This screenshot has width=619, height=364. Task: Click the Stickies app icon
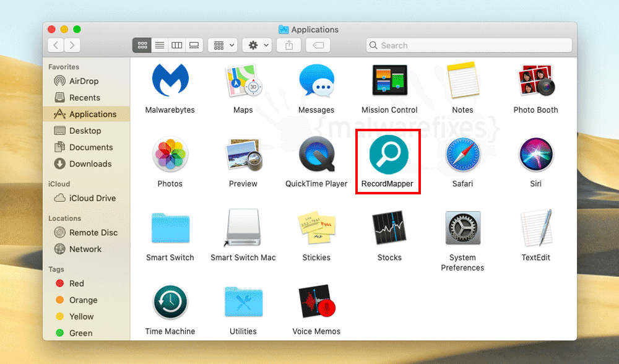(x=316, y=228)
